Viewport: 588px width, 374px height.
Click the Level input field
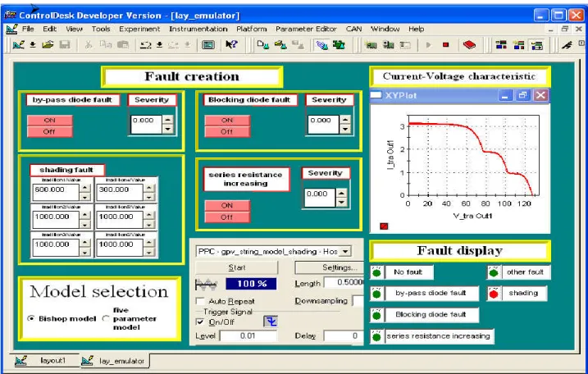pos(248,335)
